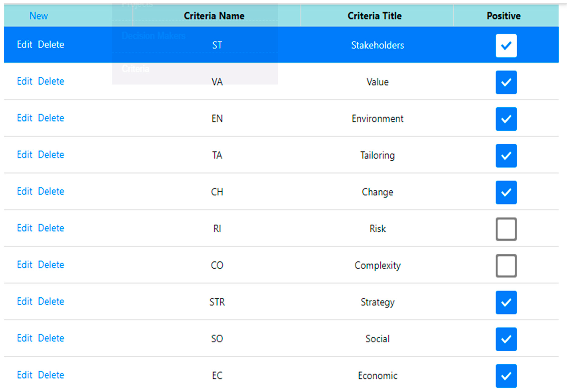Image resolution: width=569 pixels, height=392 pixels.
Task: Sort by Criteria Name column header
Action: click(x=214, y=16)
